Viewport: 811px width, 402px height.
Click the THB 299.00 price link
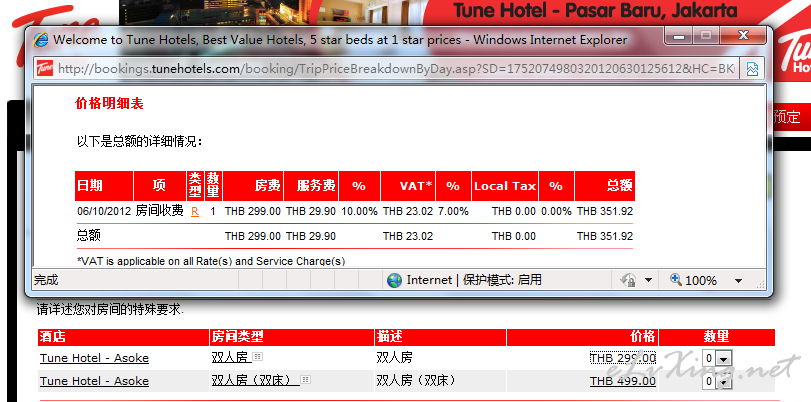click(623, 358)
